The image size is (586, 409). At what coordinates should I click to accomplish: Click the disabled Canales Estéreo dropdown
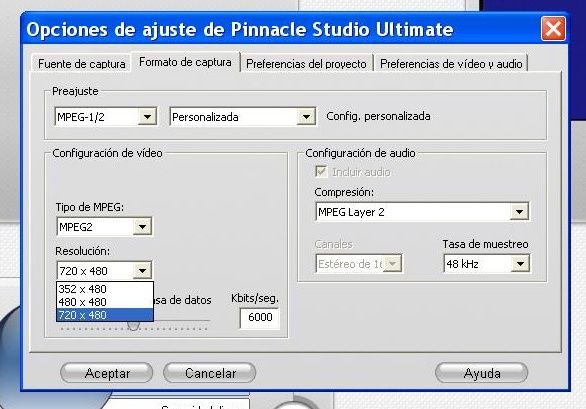click(359, 264)
